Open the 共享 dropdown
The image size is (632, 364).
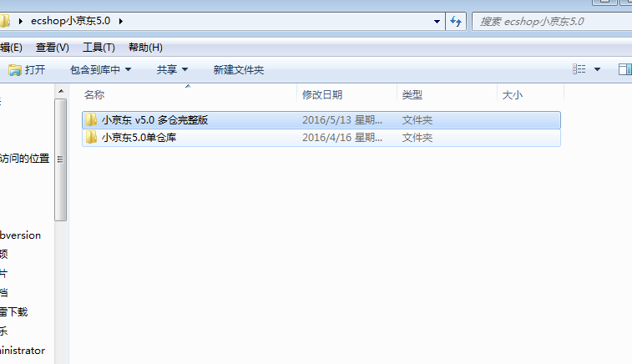click(x=172, y=70)
